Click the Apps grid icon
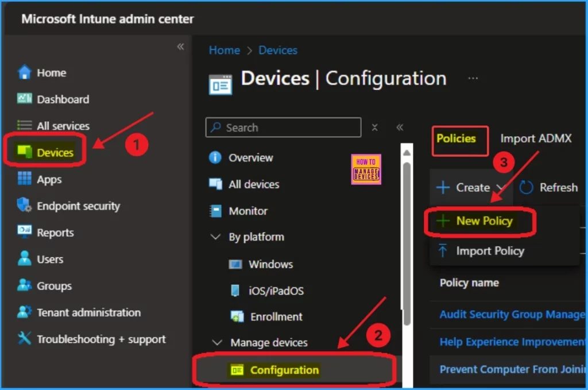Viewport: 588px width, 390px height. tap(24, 179)
